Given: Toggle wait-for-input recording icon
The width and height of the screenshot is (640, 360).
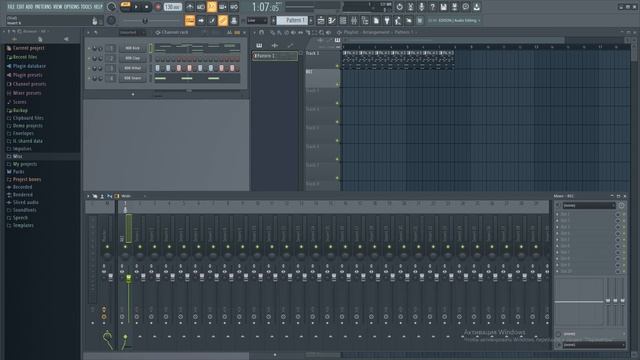Looking at the screenshot, I should [x=201, y=7].
